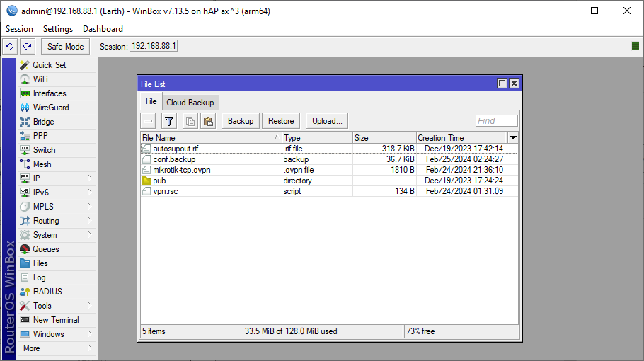Sort by the File Name column header

[211, 137]
